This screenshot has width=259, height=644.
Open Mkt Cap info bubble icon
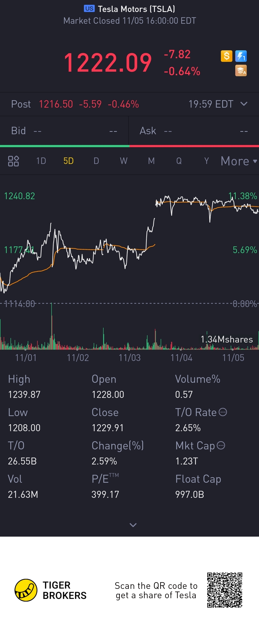tap(221, 445)
